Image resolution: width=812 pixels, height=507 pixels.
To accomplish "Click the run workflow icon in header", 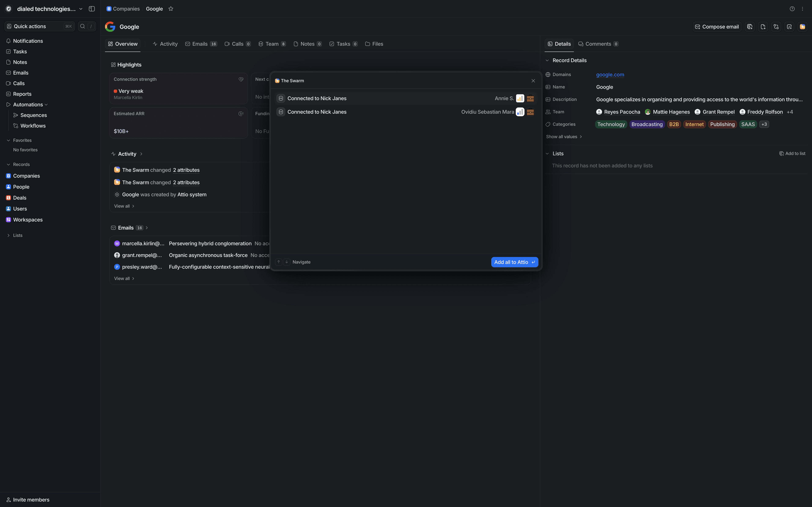I will click(x=776, y=27).
